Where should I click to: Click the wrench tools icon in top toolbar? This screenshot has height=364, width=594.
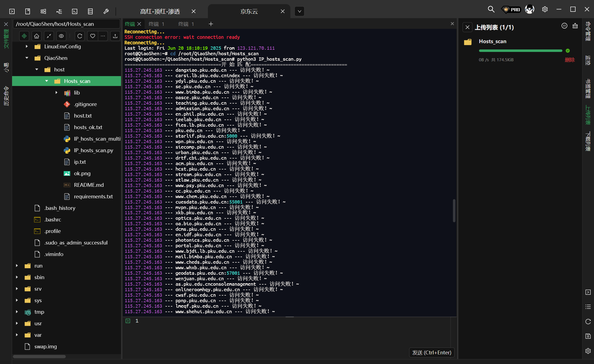pyautogui.click(x=106, y=11)
